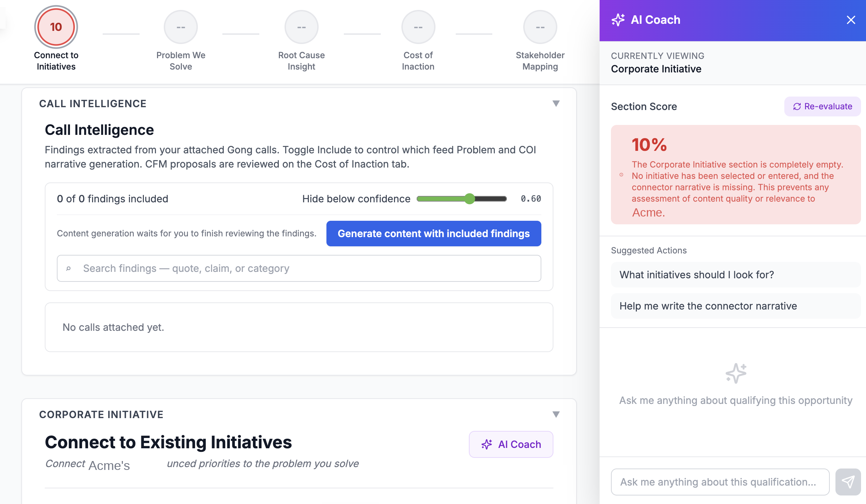Click 'Connect to Existing Initiatives' heading
This screenshot has width=866, height=504.
pyautogui.click(x=168, y=442)
